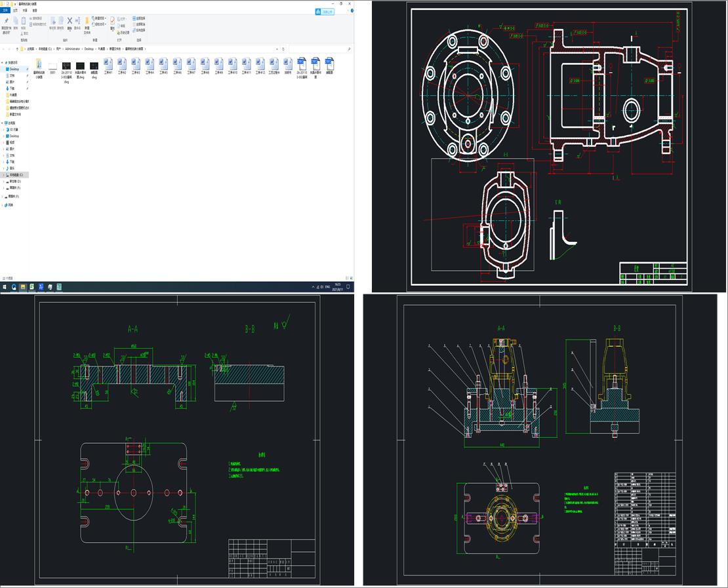Viewport: 728px width, 588px height.
Task: Open the notification center icon
Action: (x=348, y=287)
